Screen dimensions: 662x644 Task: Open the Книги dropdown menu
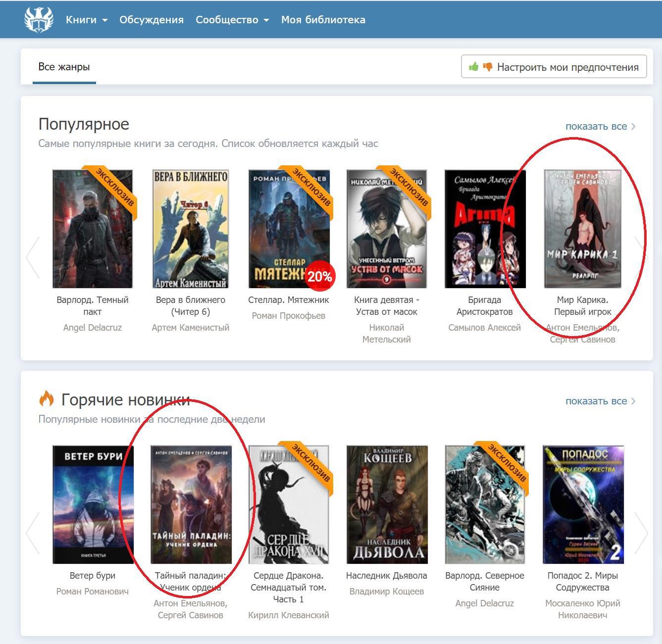[86, 20]
